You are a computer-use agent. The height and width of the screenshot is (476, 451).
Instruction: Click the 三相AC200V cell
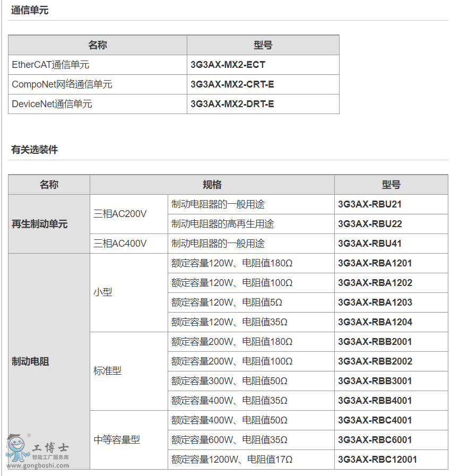point(129,214)
